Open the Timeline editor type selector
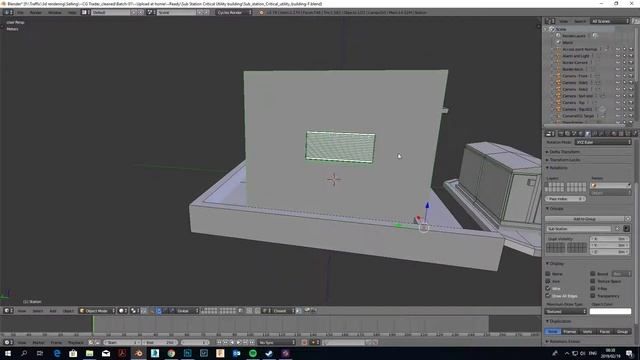The image size is (640, 360). 8,342
